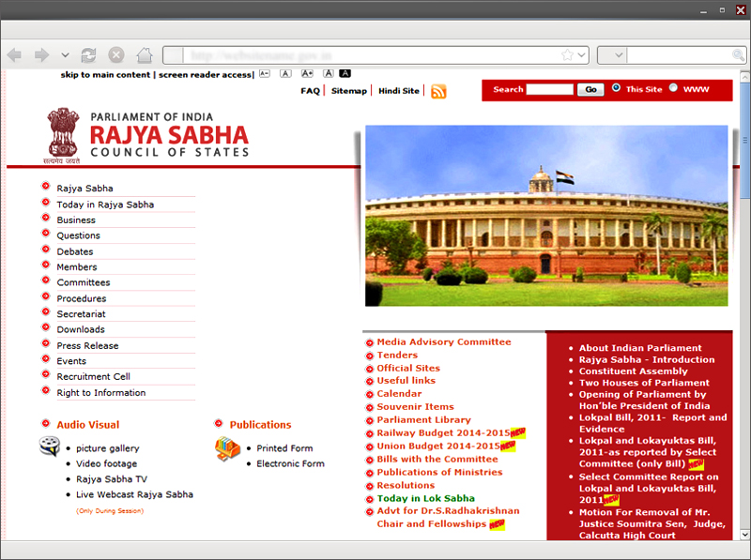The image size is (751, 560).
Task: Click the browser Home icon
Action: pos(144,54)
